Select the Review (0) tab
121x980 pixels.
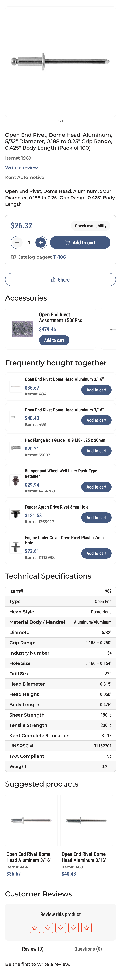tap(33, 949)
